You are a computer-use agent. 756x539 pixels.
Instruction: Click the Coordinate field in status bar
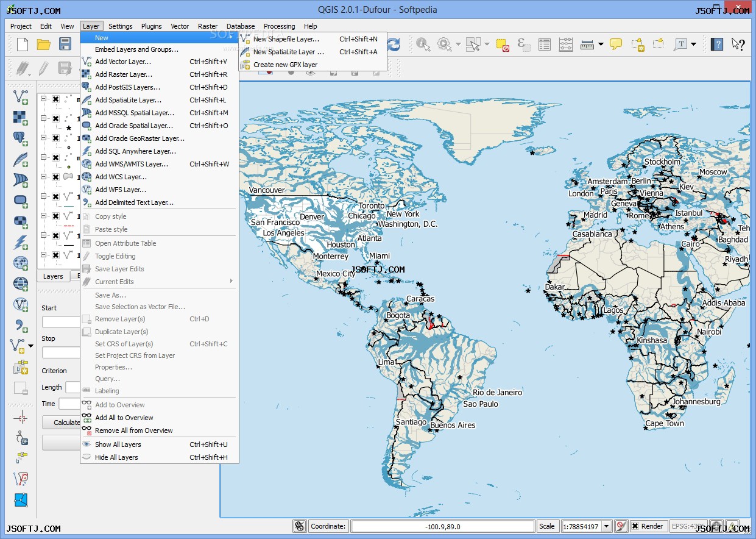[x=442, y=526]
